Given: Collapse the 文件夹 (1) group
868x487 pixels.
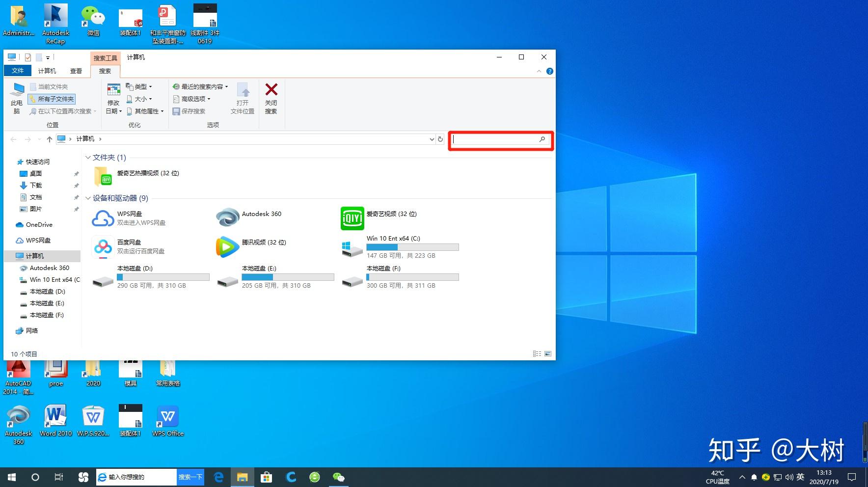Looking at the screenshot, I should (x=88, y=158).
